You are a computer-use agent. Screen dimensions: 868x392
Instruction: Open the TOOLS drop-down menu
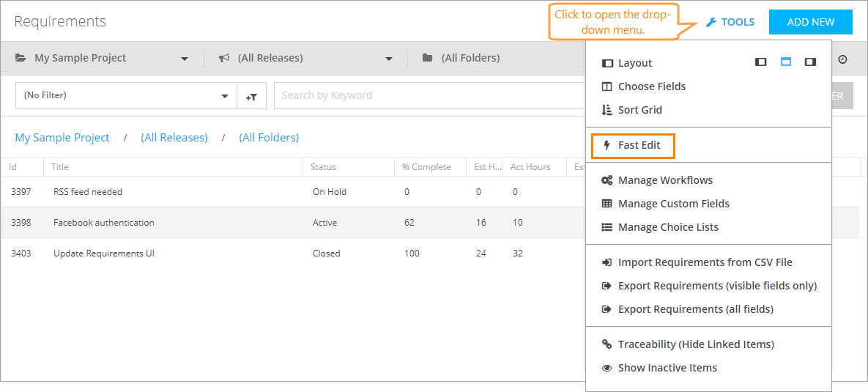point(730,22)
